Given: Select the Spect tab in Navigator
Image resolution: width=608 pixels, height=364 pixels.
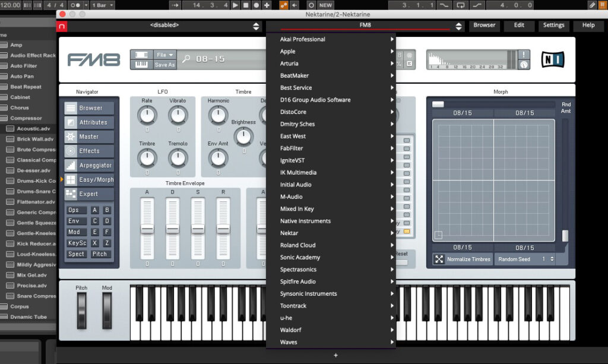Looking at the screenshot, I should pyautogui.click(x=77, y=254).
